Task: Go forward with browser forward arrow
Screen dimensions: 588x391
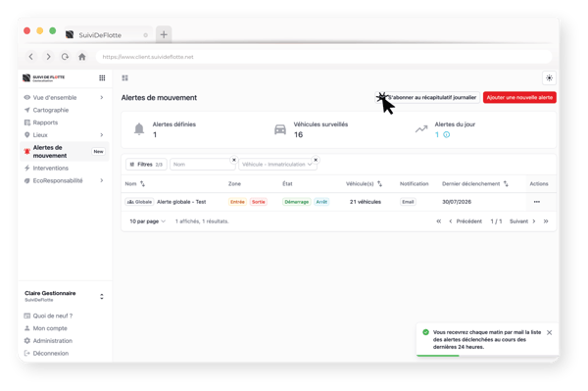Action: [x=48, y=57]
